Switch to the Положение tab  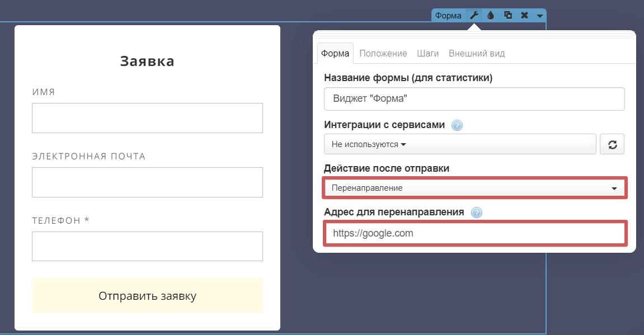[383, 54]
